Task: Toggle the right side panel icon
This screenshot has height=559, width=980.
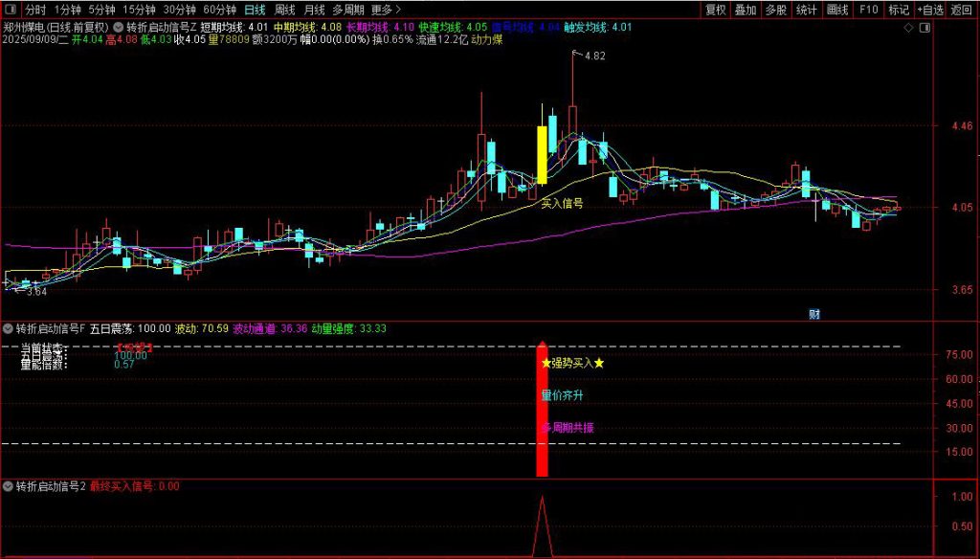Action: [923, 28]
